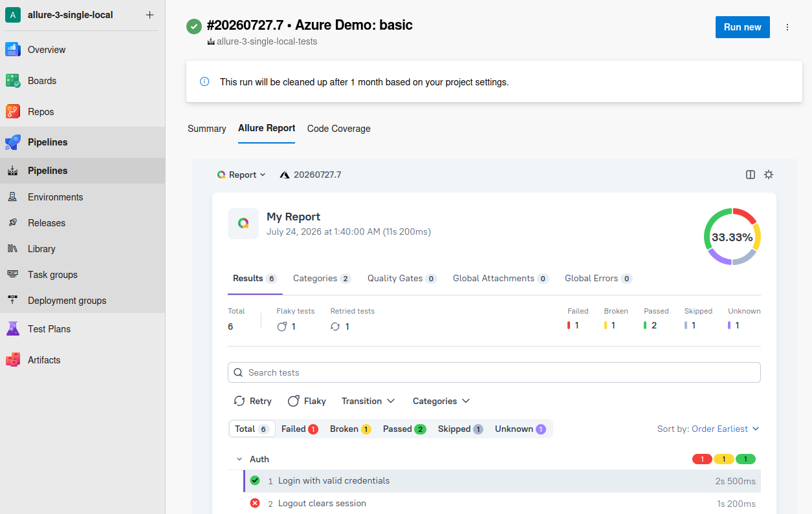Click the Releases icon in sidebar
The height and width of the screenshot is (514, 812).
(x=13, y=223)
